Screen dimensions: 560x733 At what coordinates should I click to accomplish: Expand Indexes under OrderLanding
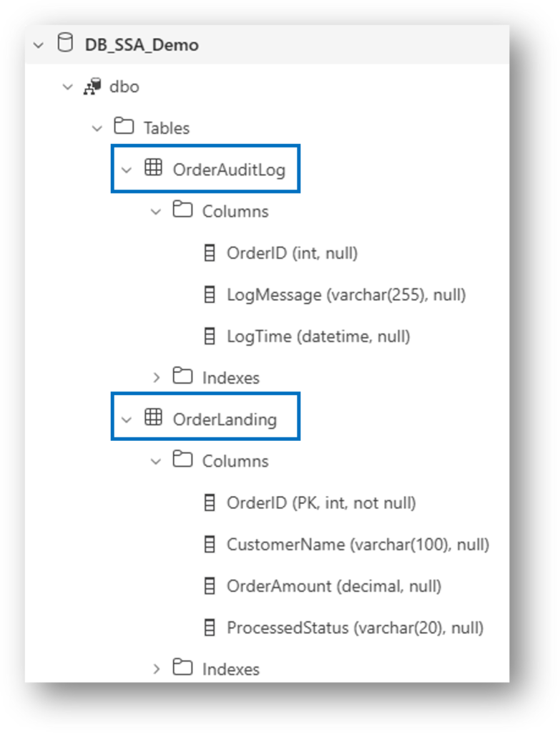pos(157,669)
